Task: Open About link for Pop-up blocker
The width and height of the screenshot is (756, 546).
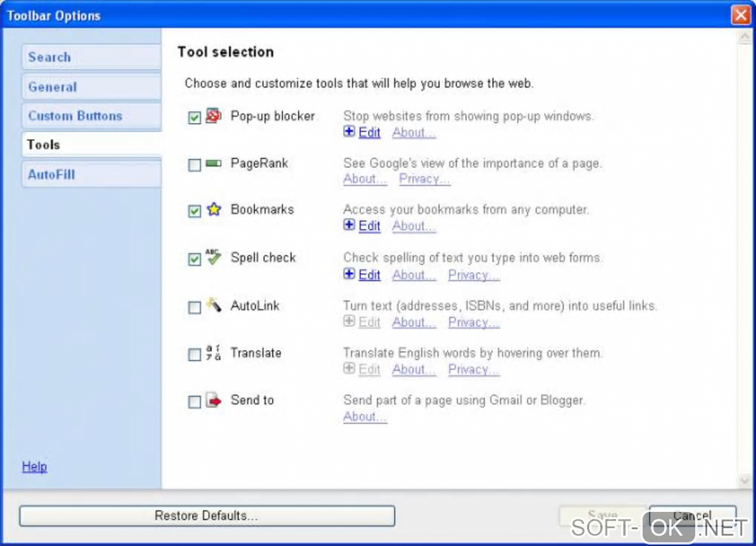Action: (414, 132)
